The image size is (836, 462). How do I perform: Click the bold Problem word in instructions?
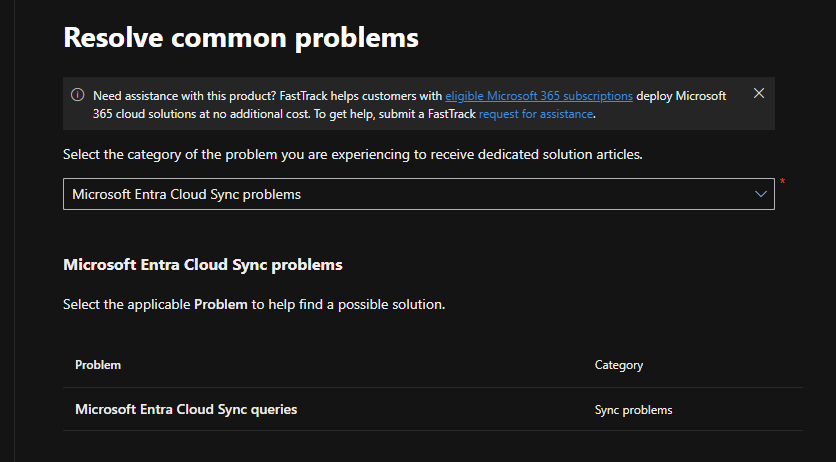(220, 304)
